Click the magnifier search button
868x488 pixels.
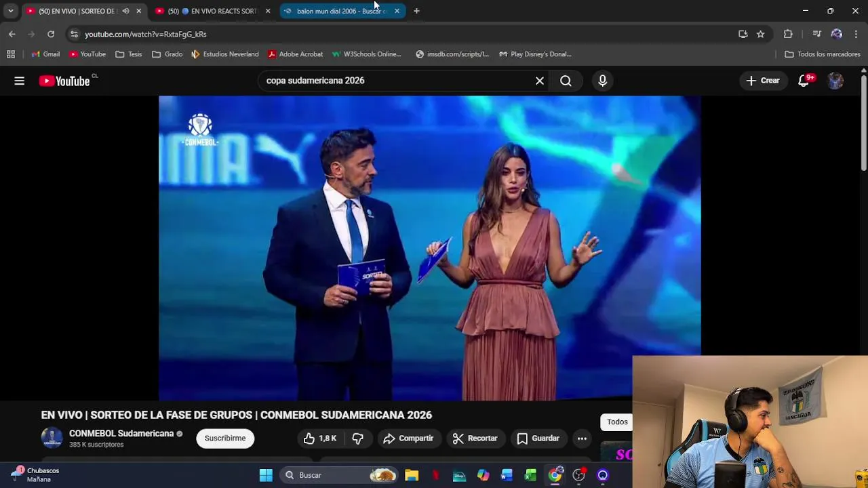click(x=566, y=81)
